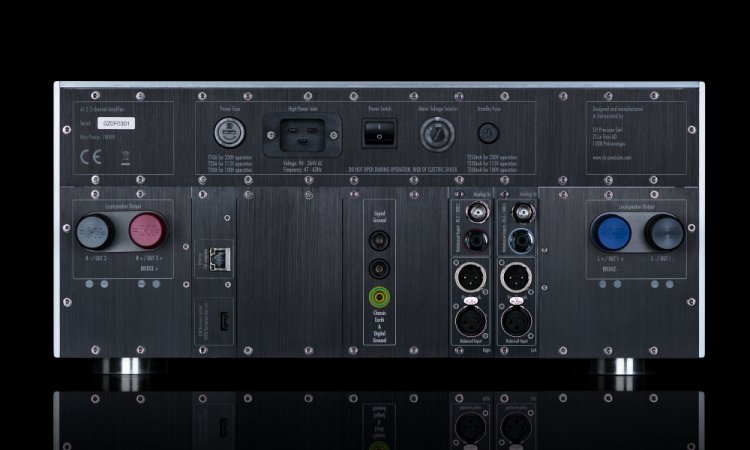Click the 'Power Switch' label text
Viewport: 750px width, 450px height.
tap(380, 109)
